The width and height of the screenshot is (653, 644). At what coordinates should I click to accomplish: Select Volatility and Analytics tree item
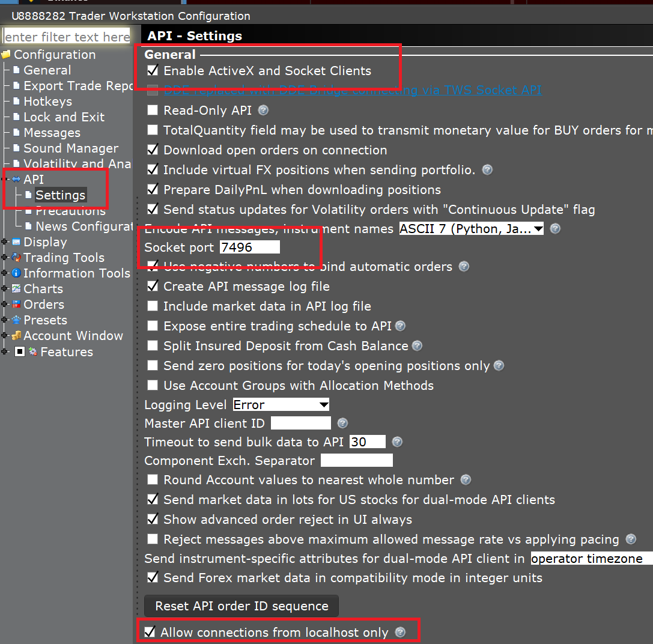click(77, 164)
